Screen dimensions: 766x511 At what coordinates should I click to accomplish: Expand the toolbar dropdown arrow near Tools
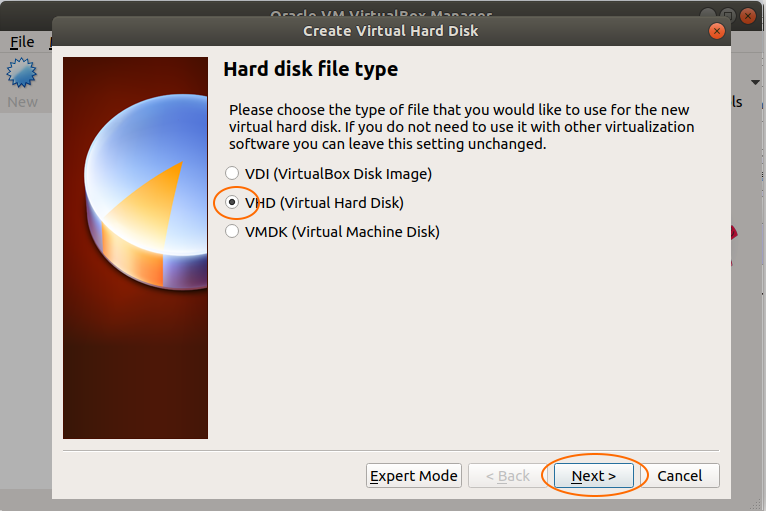(x=755, y=83)
